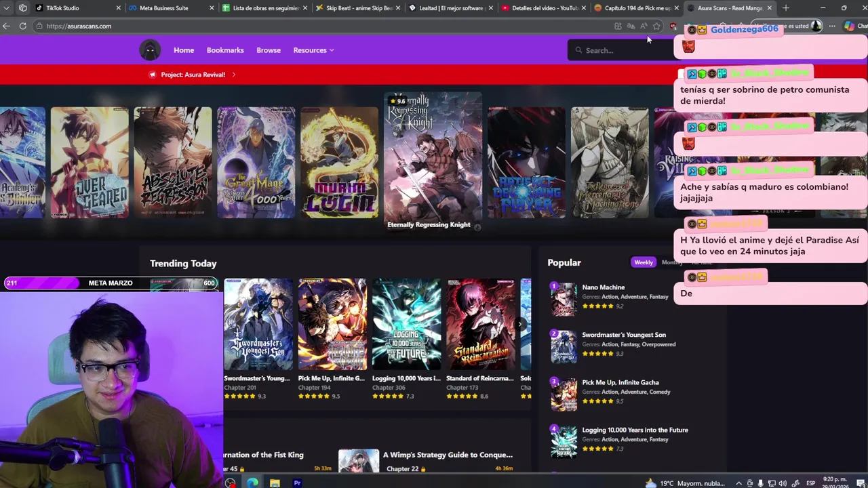Open Nano Machine in Popular list
Screen dimensions: 868x488
(x=603, y=287)
